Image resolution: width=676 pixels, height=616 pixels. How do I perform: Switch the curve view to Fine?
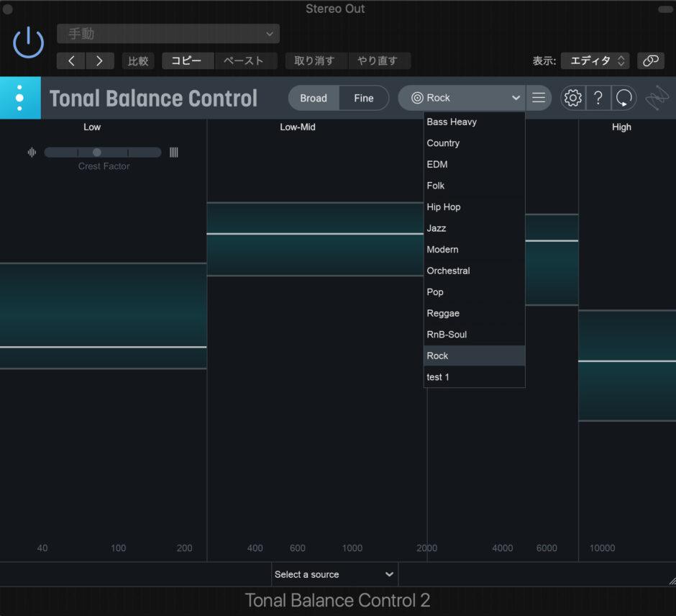click(x=363, y=98)
